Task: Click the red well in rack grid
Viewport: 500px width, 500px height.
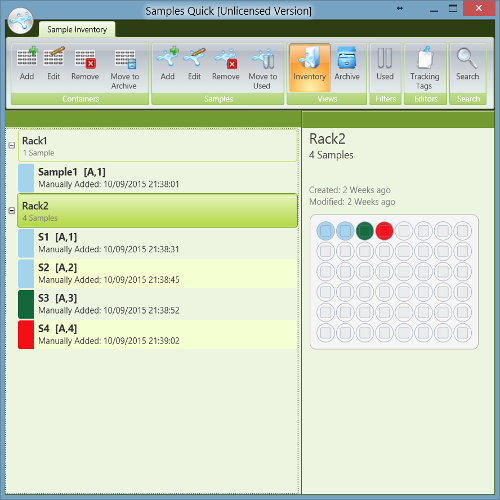Action: pos(384,231)
